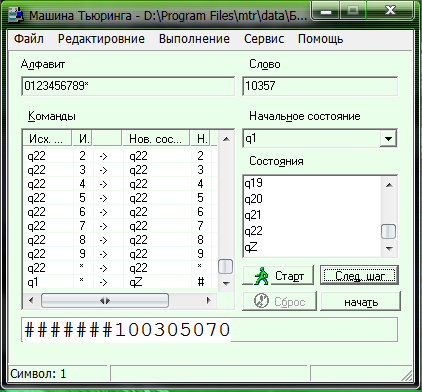Viewport: 422px width, 392px height.
Task: Click the green running man Start icon
Action: point(261,275)
